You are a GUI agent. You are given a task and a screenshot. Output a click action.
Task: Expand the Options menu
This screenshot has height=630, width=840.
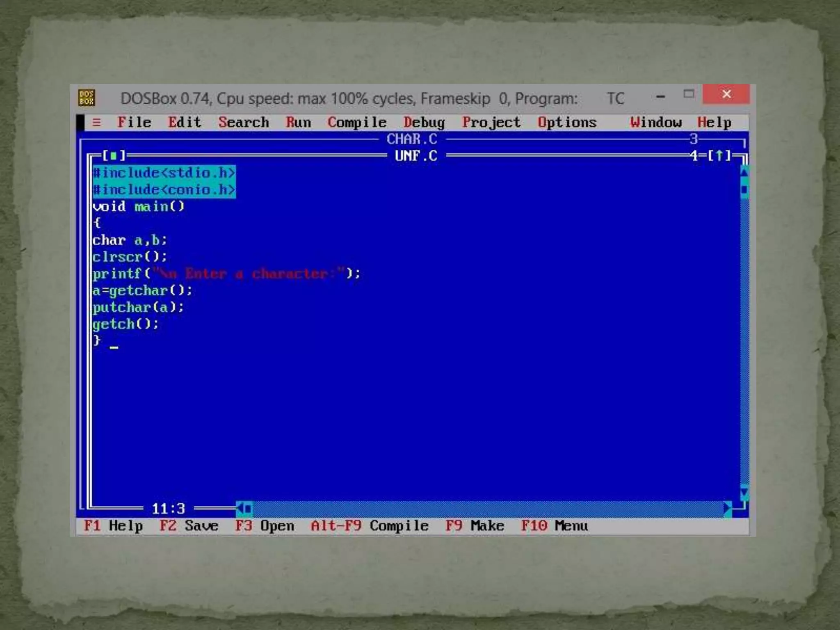click(x=567, y=123)
